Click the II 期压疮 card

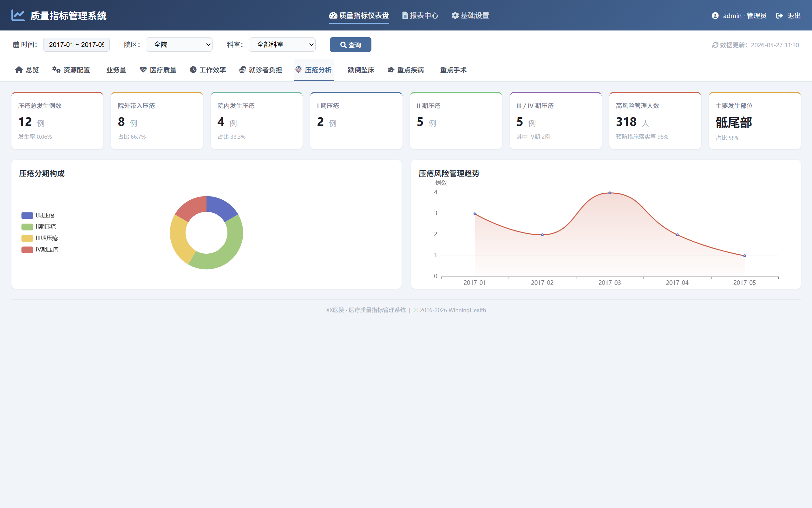pyautogui.click(x=456, y=121)
